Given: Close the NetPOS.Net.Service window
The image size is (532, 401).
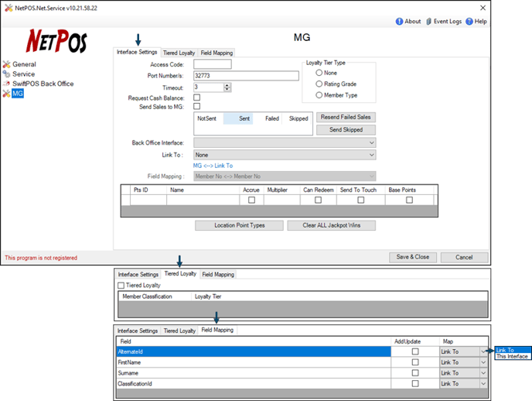Looking at the screenshot, I should pos(483,8).
